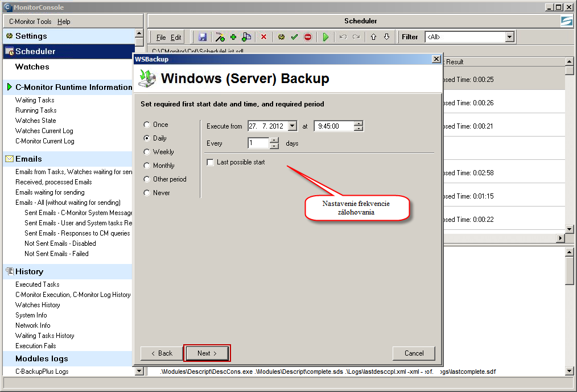Open the Help menu
The width and height of the screenshot is (577, 392).
64,22
